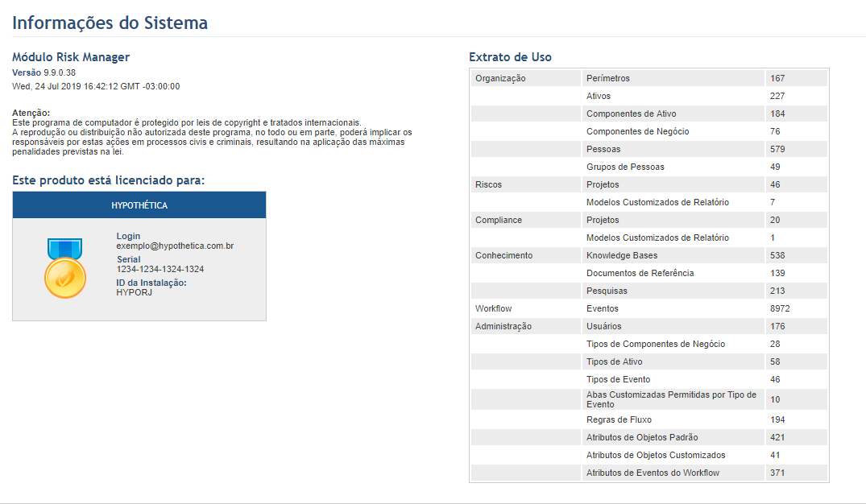Select the Pesquisas value 213

(777, 291)
